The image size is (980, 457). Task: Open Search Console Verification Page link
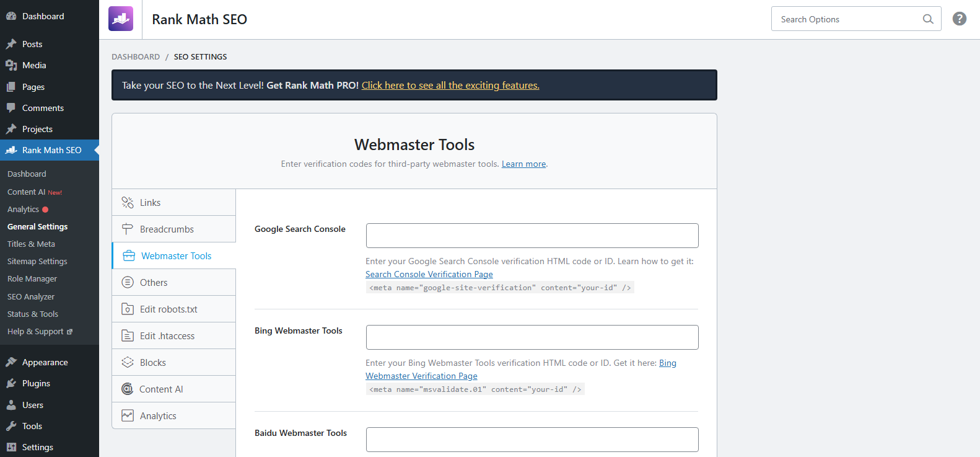[429, 275]
